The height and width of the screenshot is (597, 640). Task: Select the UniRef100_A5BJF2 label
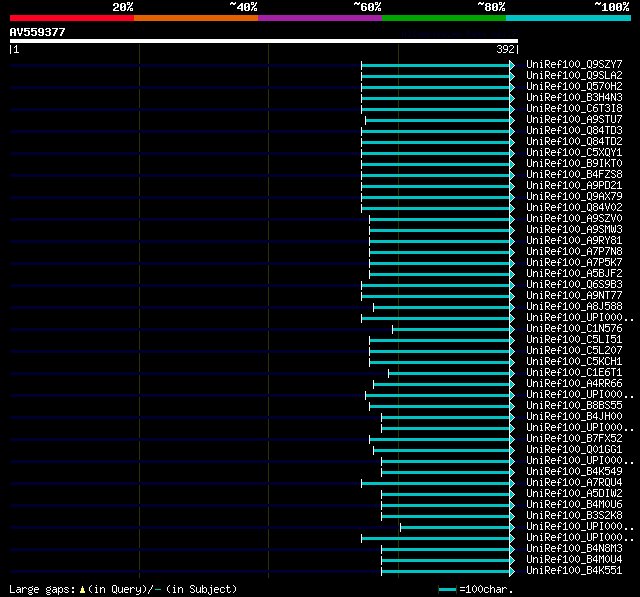(574, 274)
